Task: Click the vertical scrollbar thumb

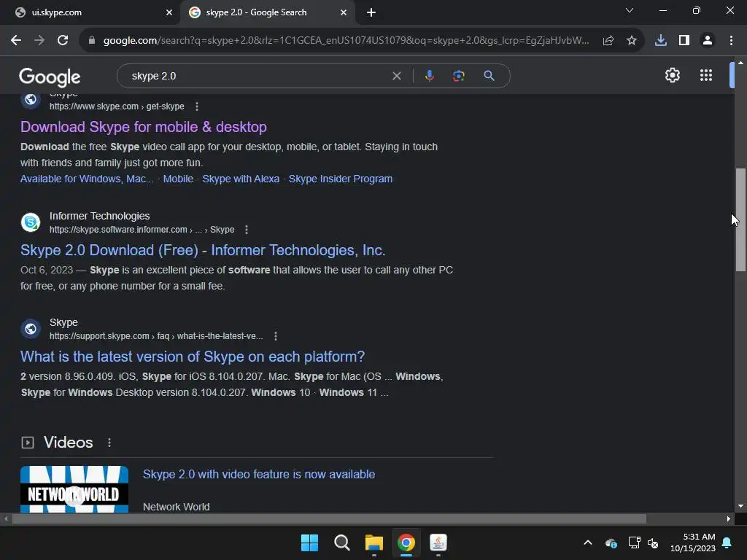Action: tap(740, 219)
